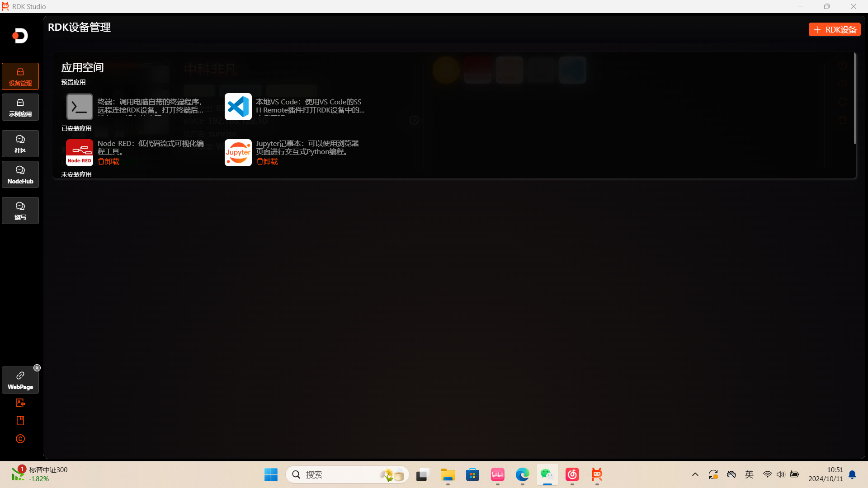Open the Wi-Fi network tray icon
The height and width of the screenshot is (488, 868).
767,474
